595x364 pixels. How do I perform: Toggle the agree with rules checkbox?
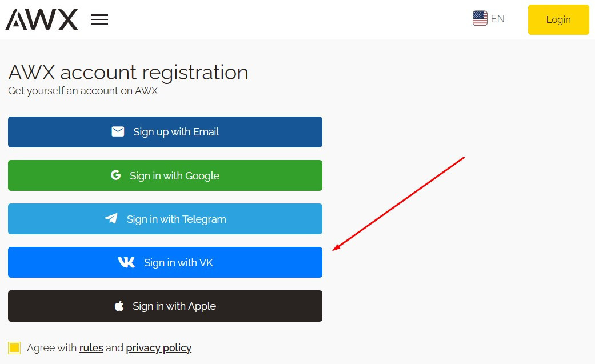pyautogui.click(x=14, y=348)
